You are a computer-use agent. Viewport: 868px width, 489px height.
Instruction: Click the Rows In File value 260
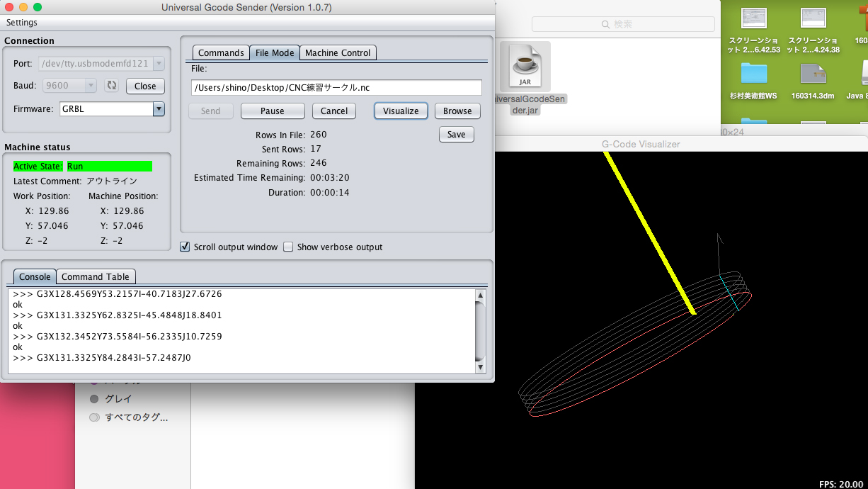pyautogui.click(x=319, y=135)
